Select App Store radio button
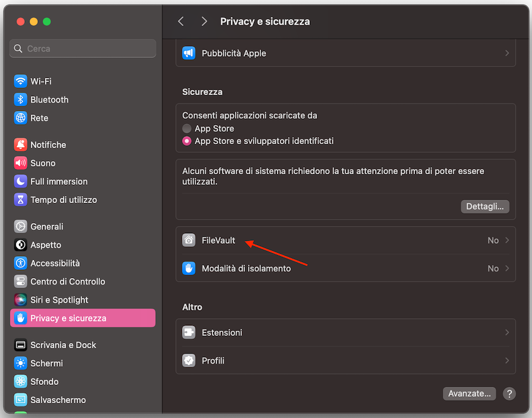Viewport: 532px width, 418px height. (x=188, y=128)
